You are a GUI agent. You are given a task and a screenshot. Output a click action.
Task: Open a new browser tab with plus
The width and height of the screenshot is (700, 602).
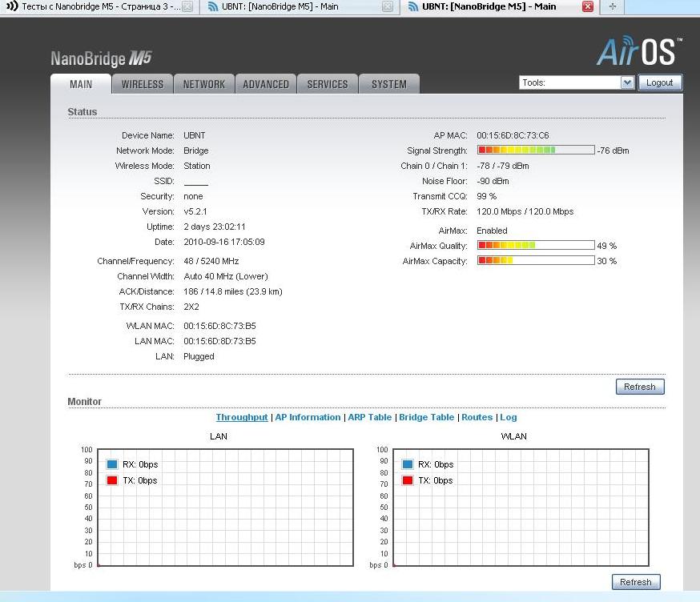pos(613,6)
